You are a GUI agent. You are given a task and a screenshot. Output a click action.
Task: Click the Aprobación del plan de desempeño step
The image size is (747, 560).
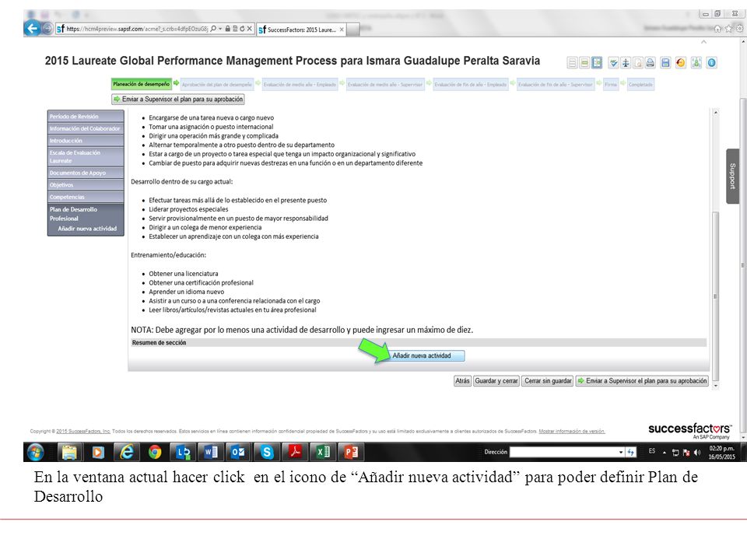217,85
